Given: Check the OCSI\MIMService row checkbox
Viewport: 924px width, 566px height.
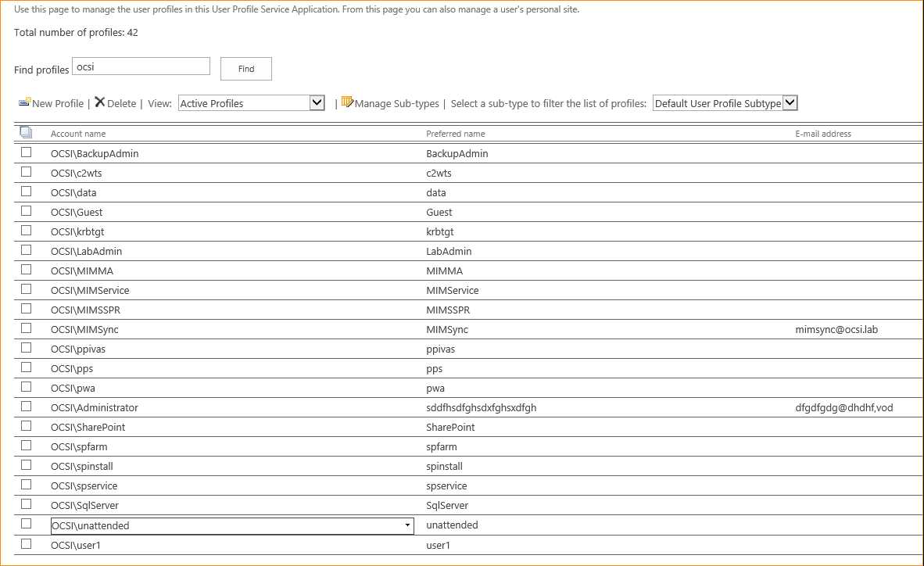Looking at the screenshot, I should tap(26, 289).
